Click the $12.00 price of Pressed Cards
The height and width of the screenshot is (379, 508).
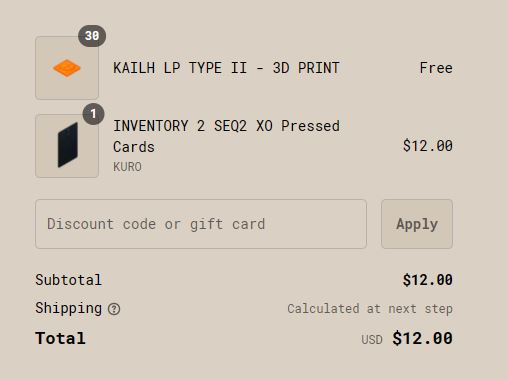428,146
